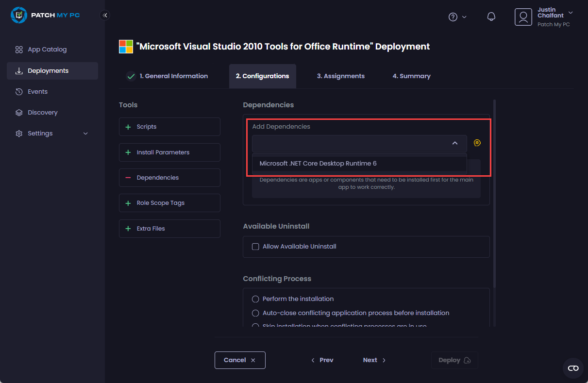588x383 pixels.
Task: Collapse the Add Dependencies dropdown chevron
Action: click(x=455, y=143)
